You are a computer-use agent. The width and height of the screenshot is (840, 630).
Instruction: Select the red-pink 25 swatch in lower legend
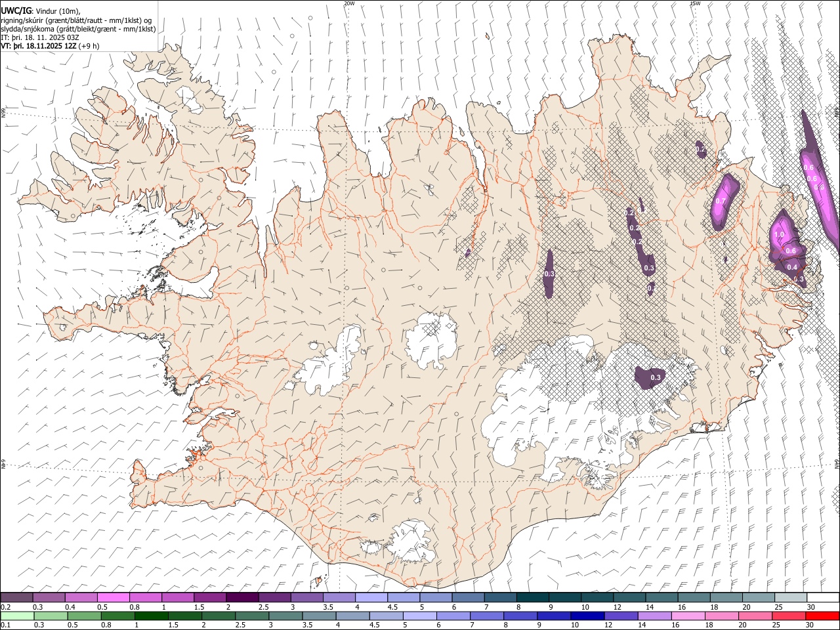(x=789, y=616)
